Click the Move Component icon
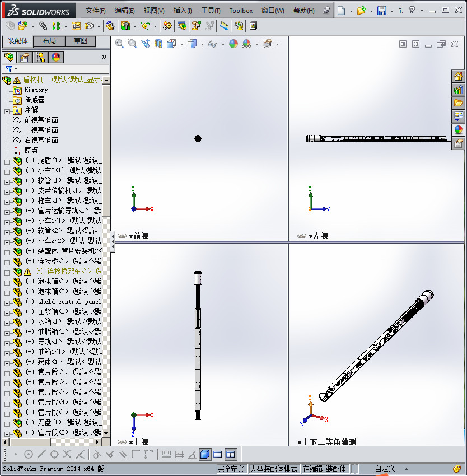This screenshot has width=467, height=476. (x=89, y=26)
